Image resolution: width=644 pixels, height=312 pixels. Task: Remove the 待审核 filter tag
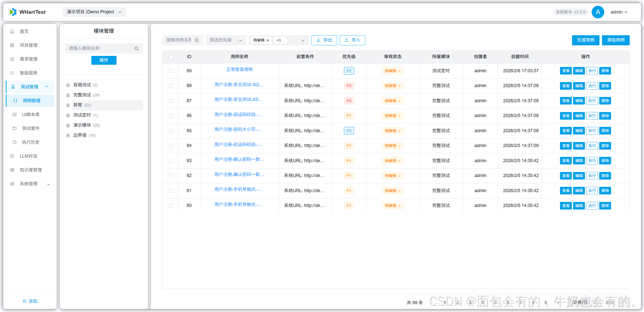(x=268, y=40)
